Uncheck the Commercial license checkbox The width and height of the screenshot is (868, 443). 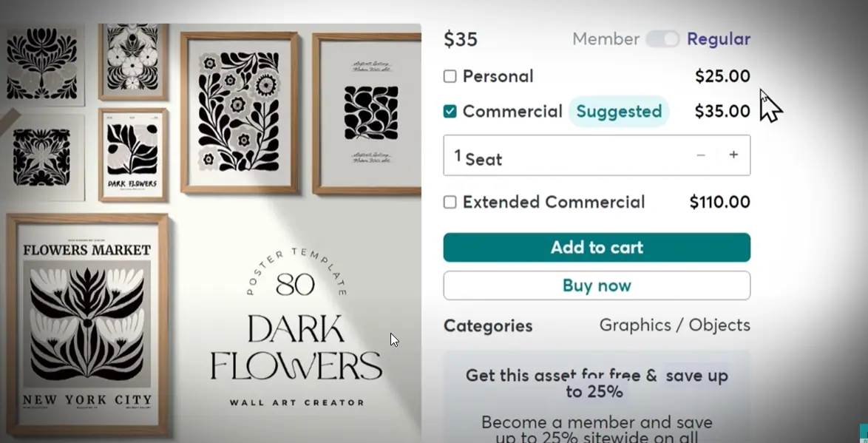coord(450,112)
